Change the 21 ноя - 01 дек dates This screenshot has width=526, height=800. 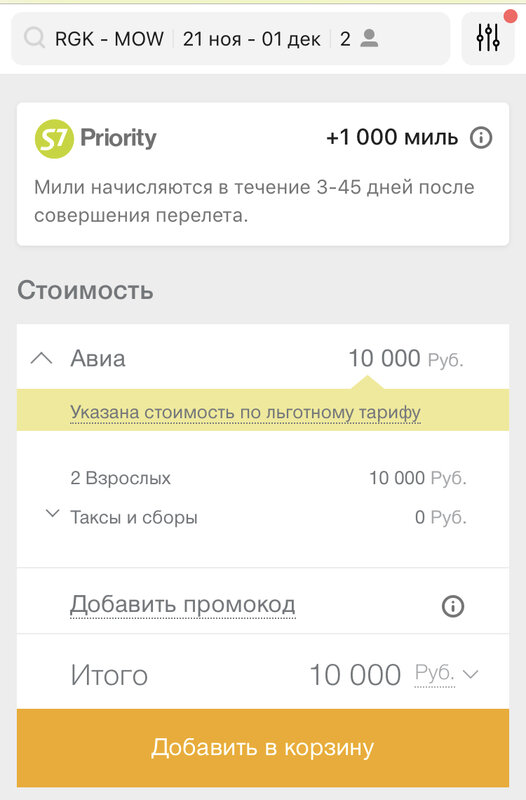pyautogui.click(x=252, y=39)
